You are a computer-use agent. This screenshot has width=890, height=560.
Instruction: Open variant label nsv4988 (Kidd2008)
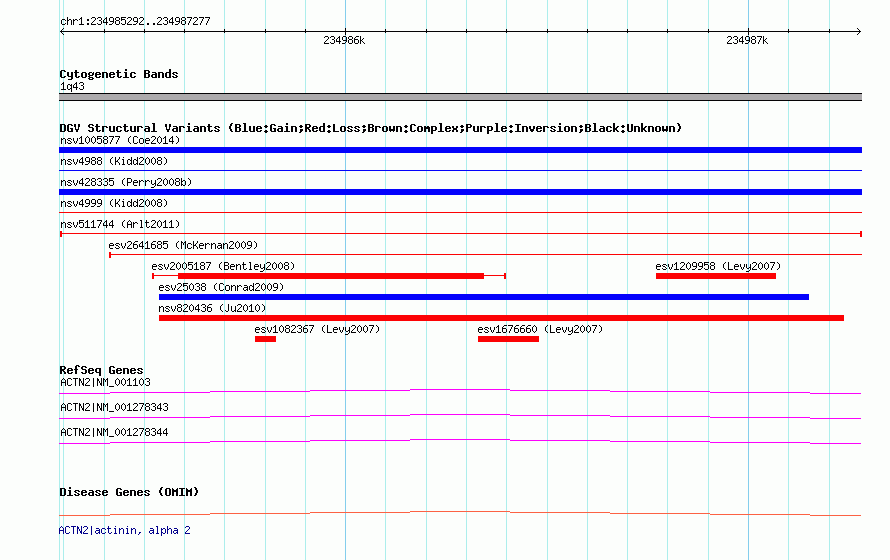click(114, 161)
